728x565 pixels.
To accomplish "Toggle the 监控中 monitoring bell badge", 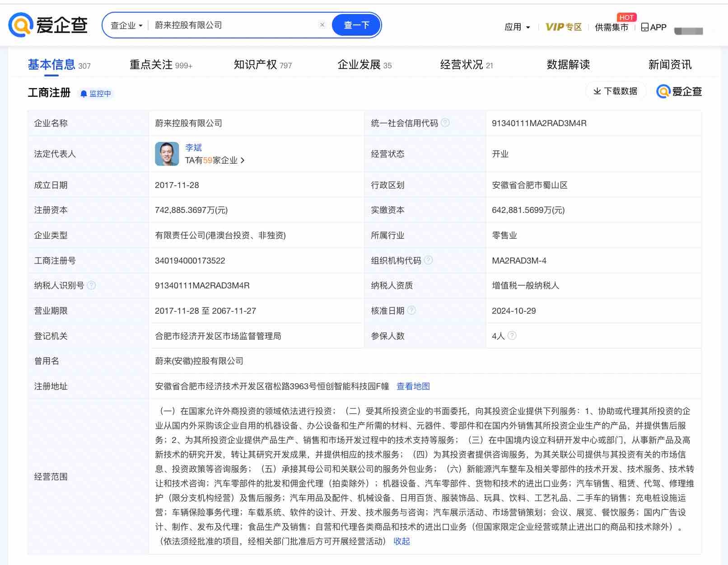I will click(95, 94).
